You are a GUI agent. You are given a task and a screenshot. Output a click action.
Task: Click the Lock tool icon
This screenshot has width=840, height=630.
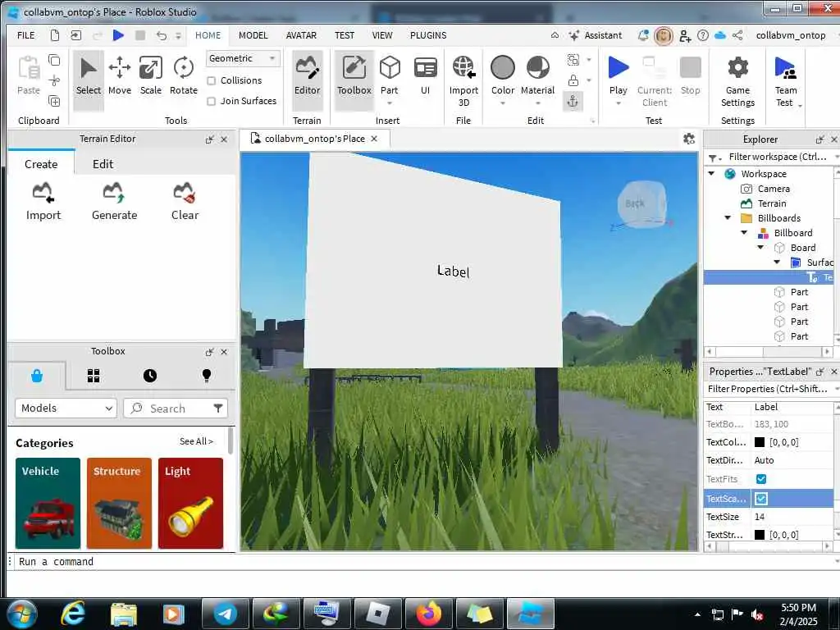click(x=573, y=80)
